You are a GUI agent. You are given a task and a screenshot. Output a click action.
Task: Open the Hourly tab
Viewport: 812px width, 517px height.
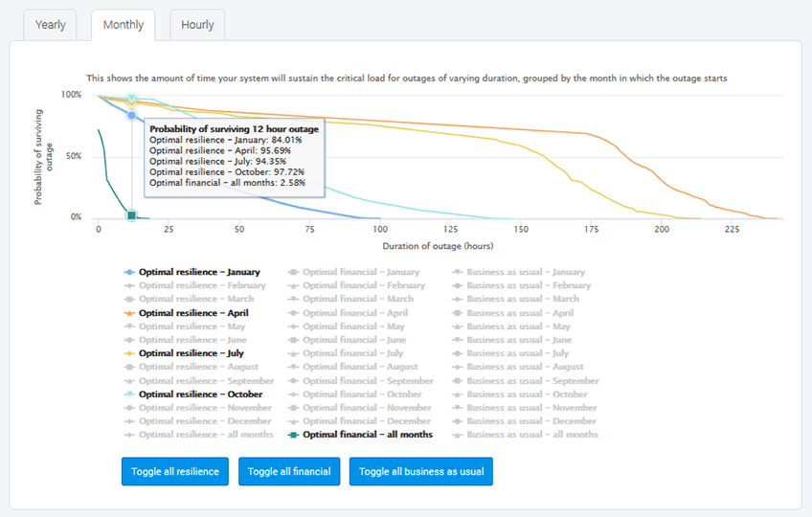pos(197,25)
